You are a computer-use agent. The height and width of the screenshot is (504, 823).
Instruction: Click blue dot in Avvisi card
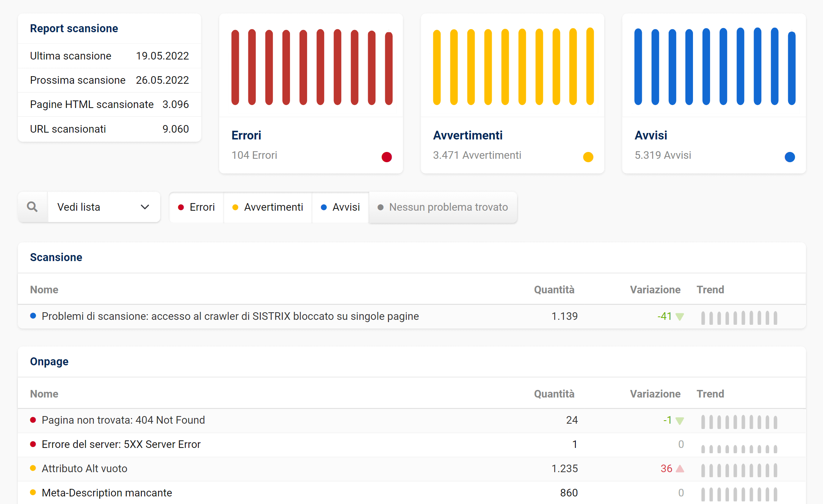click(x=790, y=157)
